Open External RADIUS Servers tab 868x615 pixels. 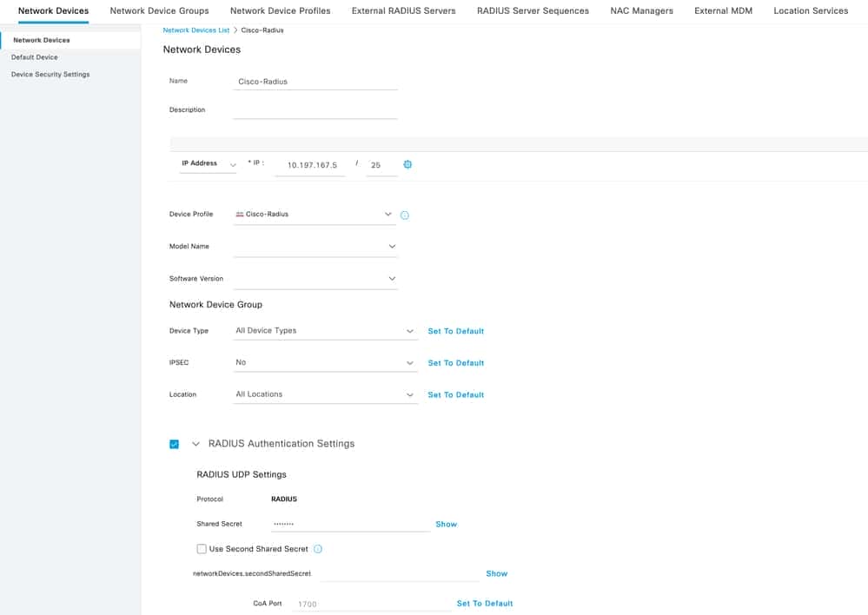click(403, 10)
